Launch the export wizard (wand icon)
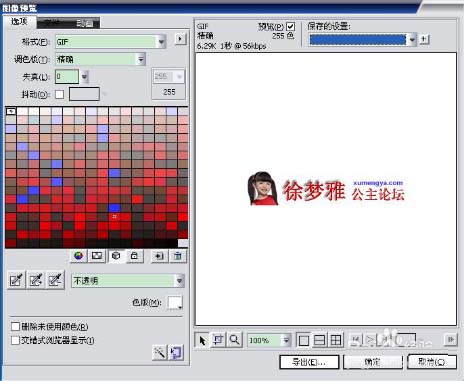The width and height of the screenshot is (464, 381). pyautogui.click(x=159, y=352)
